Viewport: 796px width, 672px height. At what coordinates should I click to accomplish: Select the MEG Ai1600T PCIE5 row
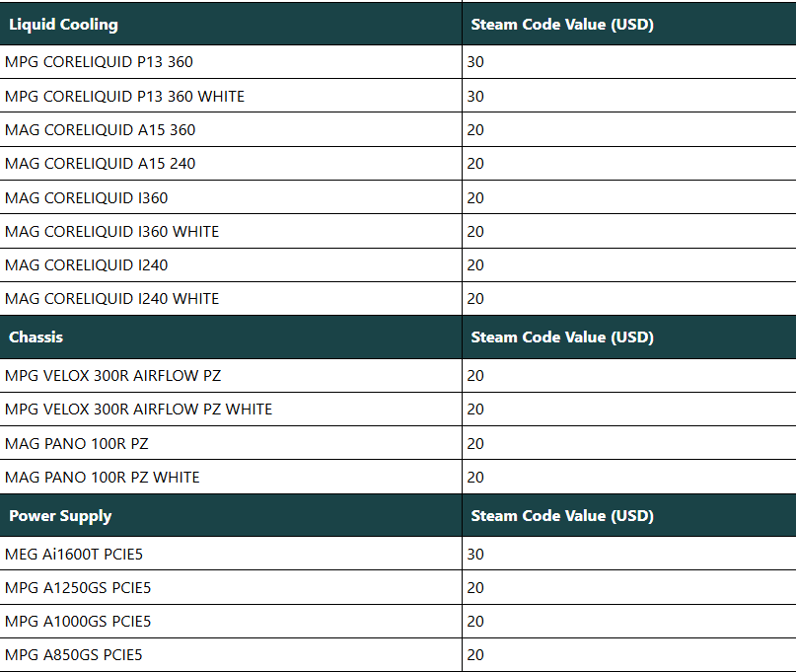(398, 555)
